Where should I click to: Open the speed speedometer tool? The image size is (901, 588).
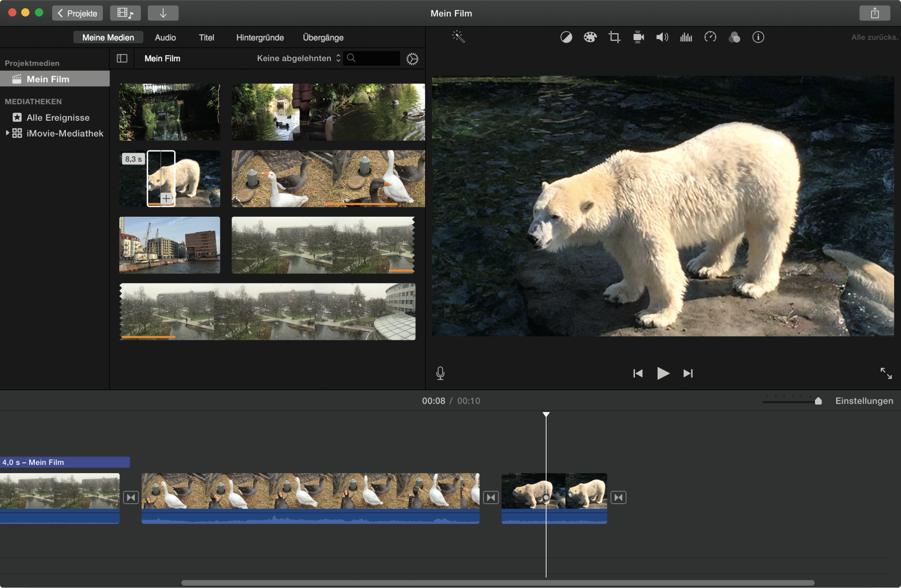(x=710, y=37)
